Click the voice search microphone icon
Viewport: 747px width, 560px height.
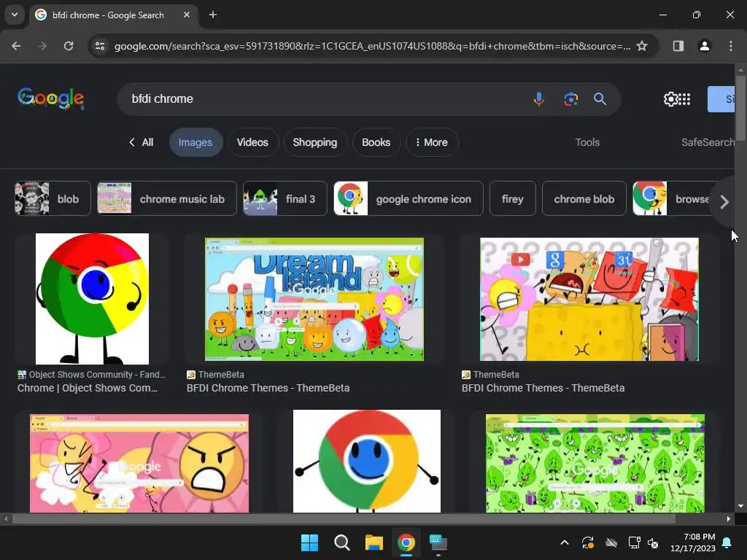[x=539, y=99]
